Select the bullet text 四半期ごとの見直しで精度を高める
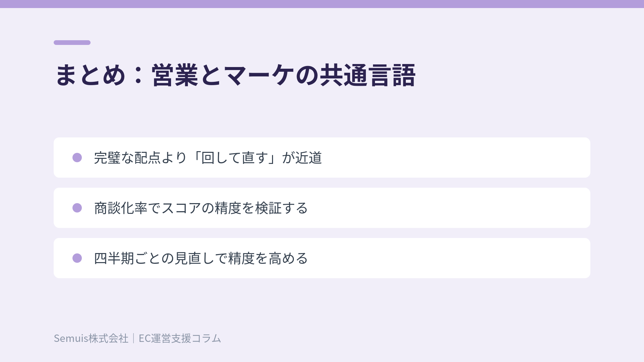 [x=201, y=258]
